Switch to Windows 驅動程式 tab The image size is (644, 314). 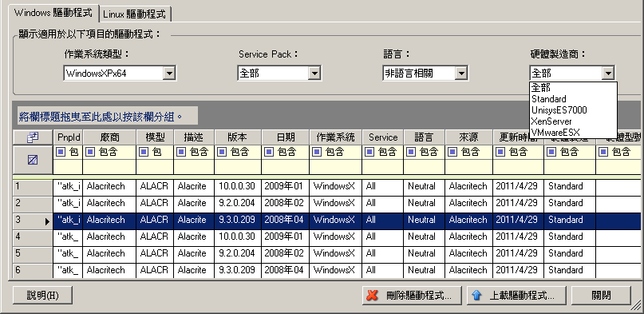[53, 12]
